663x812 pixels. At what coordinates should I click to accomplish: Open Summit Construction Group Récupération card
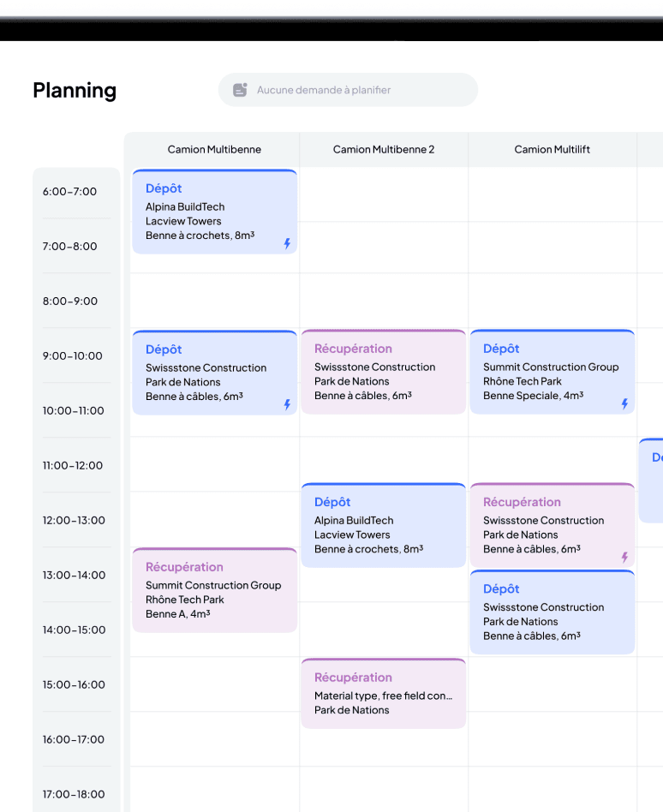(214, 591)
